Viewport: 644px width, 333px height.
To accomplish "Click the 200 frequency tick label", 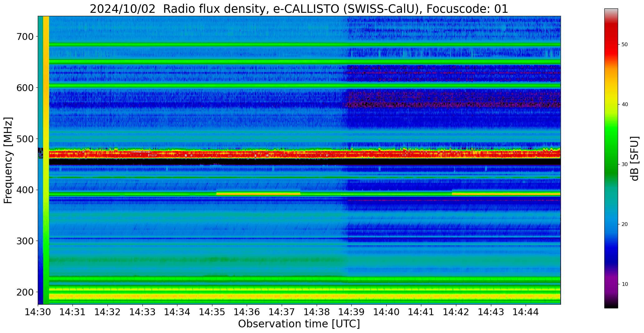I will 24,292.
